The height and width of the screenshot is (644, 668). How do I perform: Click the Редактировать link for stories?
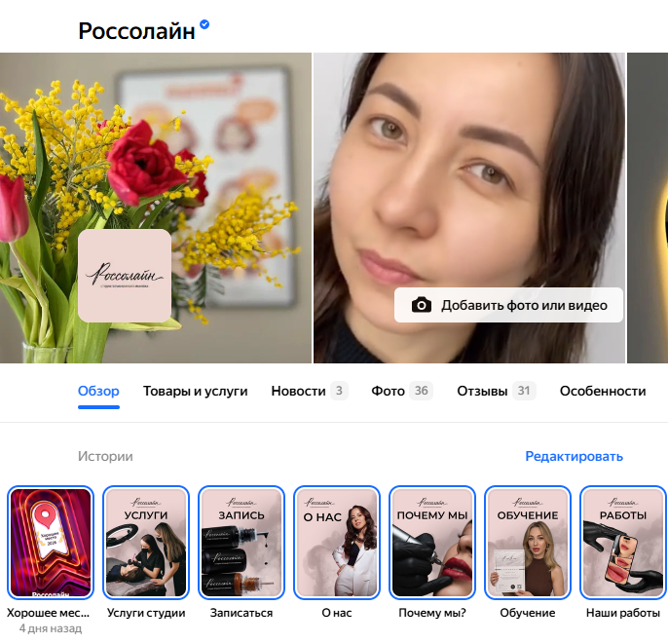pos(574,457)
